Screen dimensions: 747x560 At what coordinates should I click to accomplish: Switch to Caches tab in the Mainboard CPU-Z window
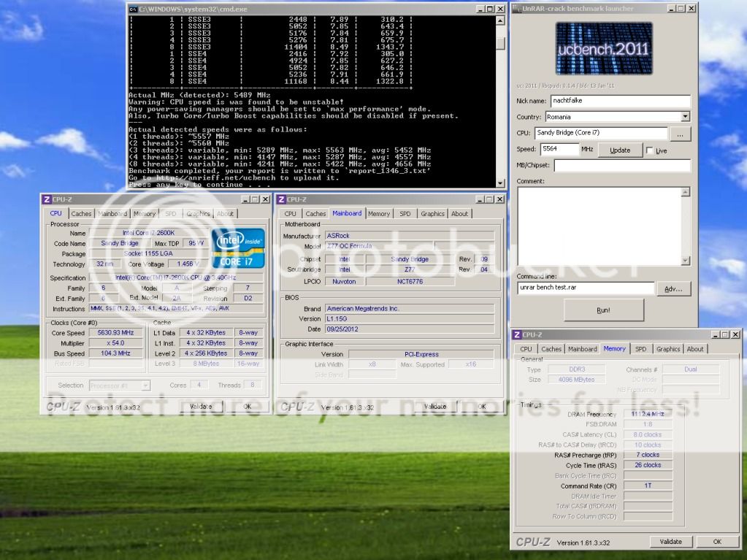pos(315,214)
